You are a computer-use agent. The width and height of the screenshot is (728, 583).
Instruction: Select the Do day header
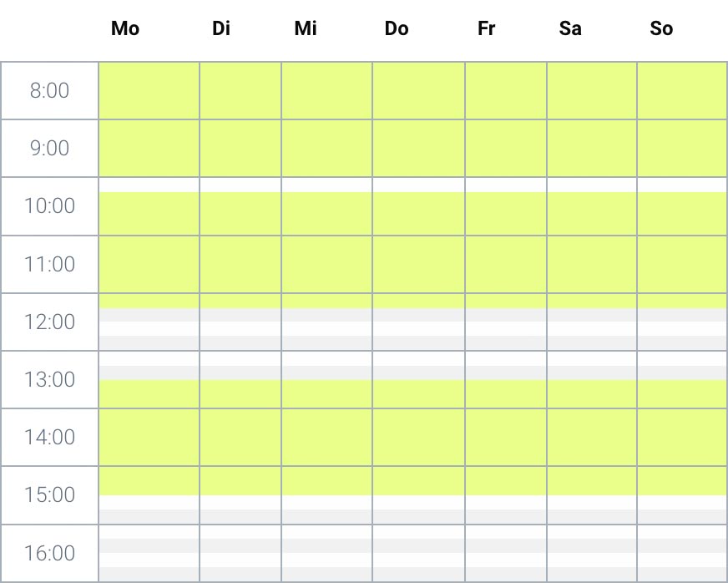coord(397,29)
